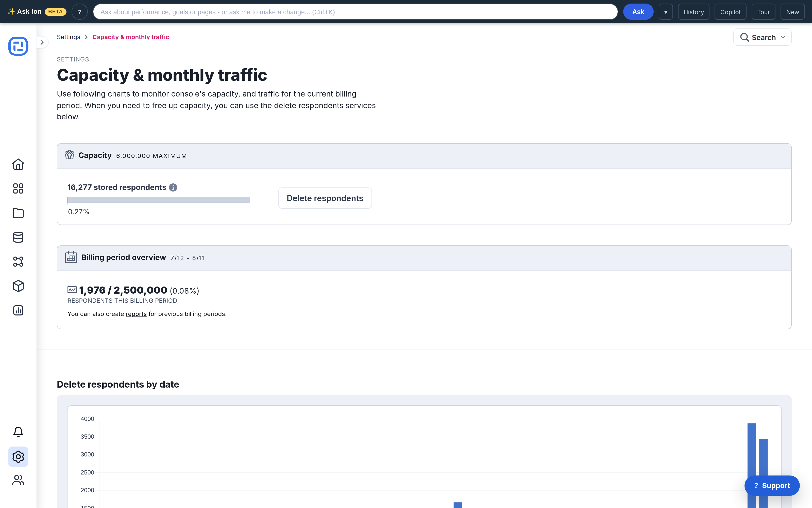Click New in top bar
The image size is (812, 508).
[x=792, y=12]
